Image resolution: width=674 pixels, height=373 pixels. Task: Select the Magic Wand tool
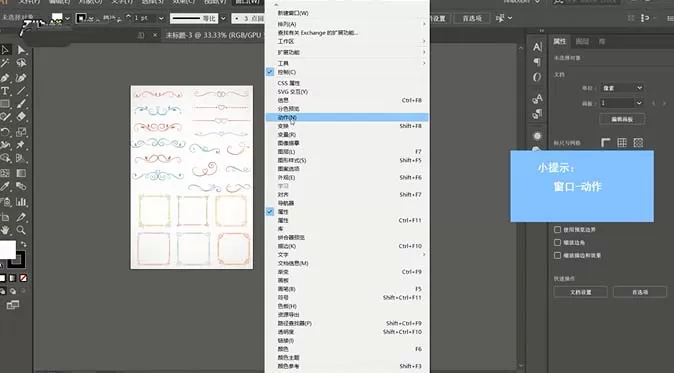5,64
